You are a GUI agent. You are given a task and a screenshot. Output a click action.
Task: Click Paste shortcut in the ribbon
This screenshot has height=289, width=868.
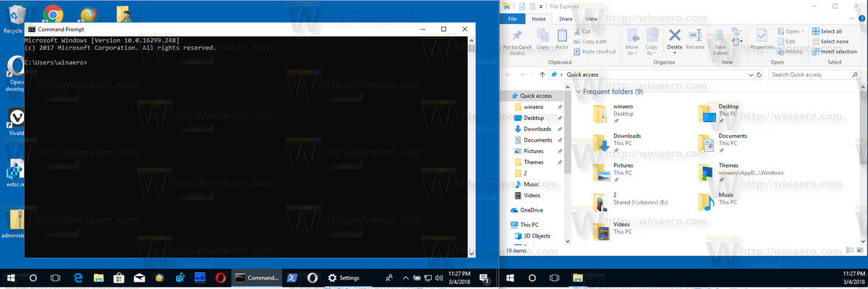coord(595,51)
